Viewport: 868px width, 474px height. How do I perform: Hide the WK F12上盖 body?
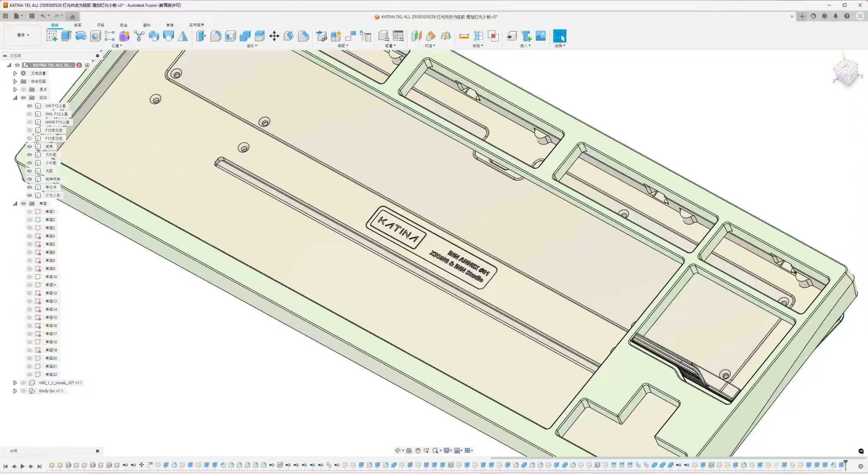pos(30,106)
